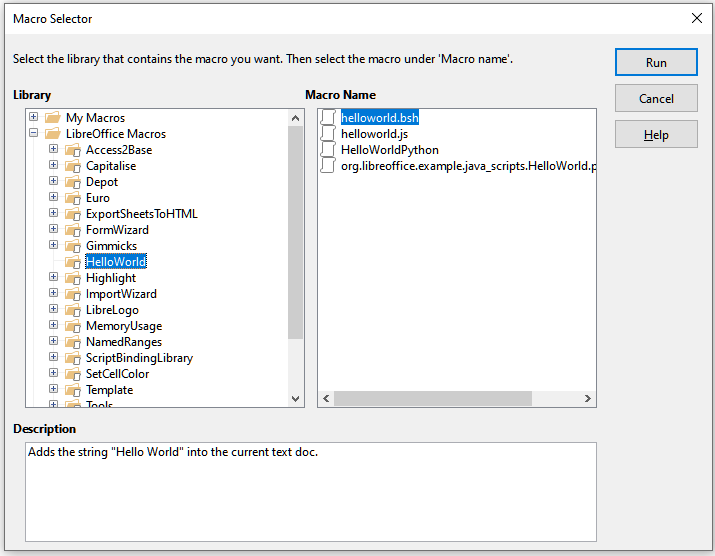715x556 pixels.
Task: Select the My Macros label
Action: pos(95,118)
